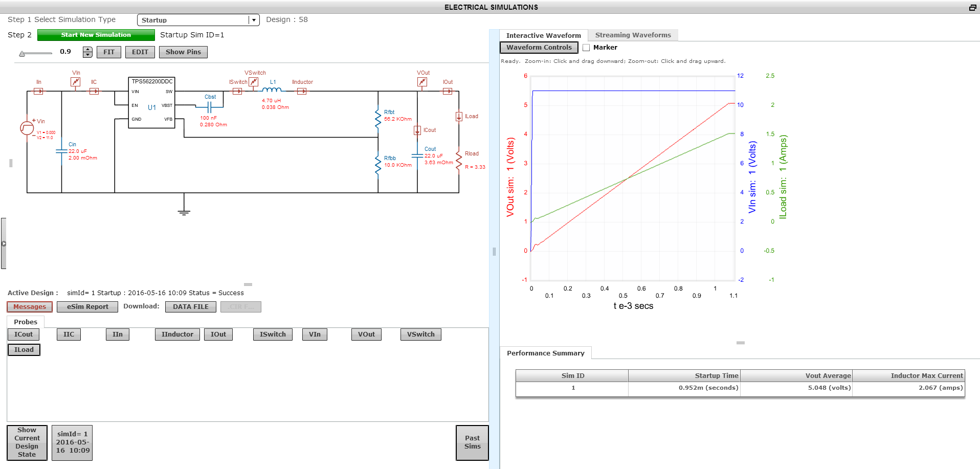Open the Simulation Type dropdown

coord(198,20)
